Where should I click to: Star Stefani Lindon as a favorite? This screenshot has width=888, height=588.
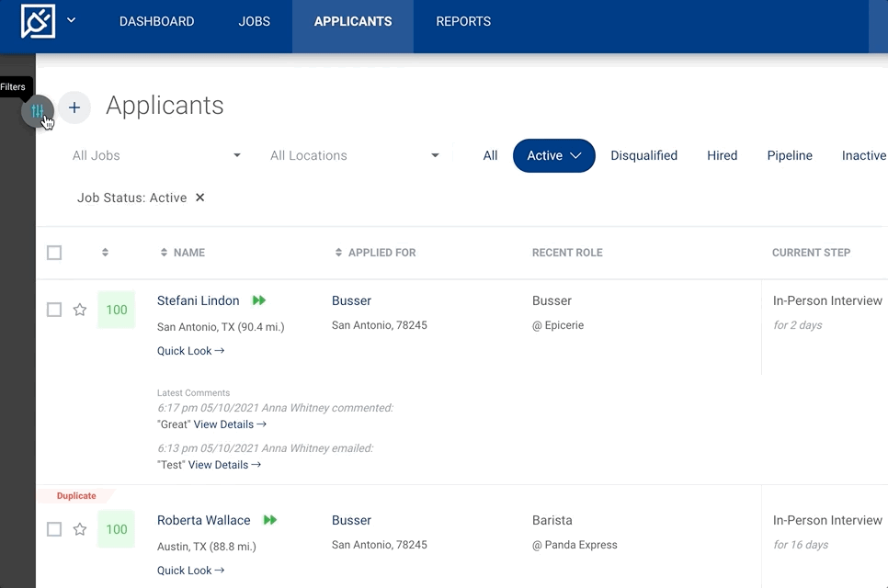(80, 310)
